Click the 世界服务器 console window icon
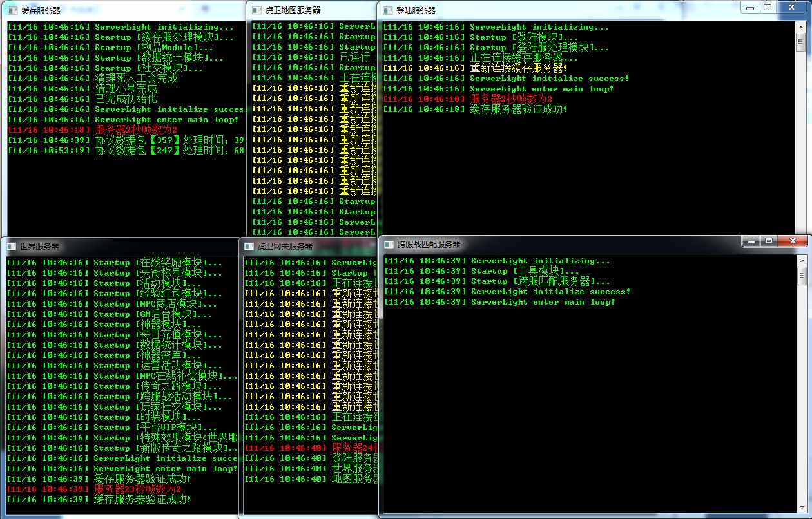The width and height of the screenshot is (812, 519). 11,247
